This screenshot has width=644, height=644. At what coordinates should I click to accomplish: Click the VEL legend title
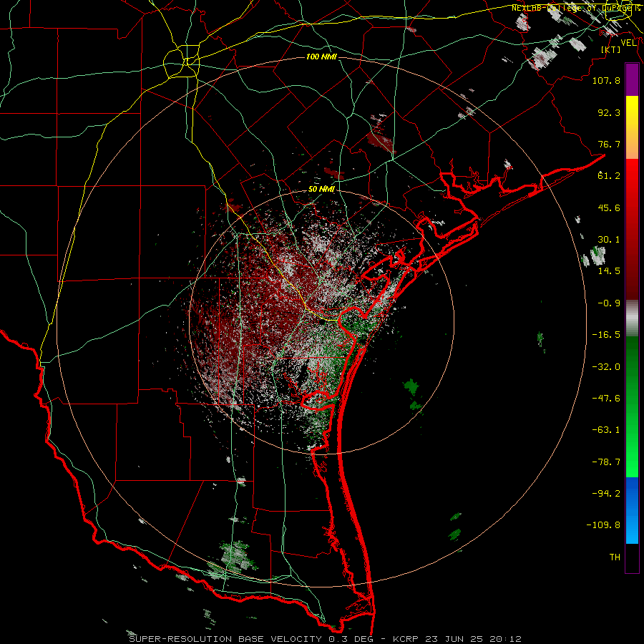(x=628, y=42)
